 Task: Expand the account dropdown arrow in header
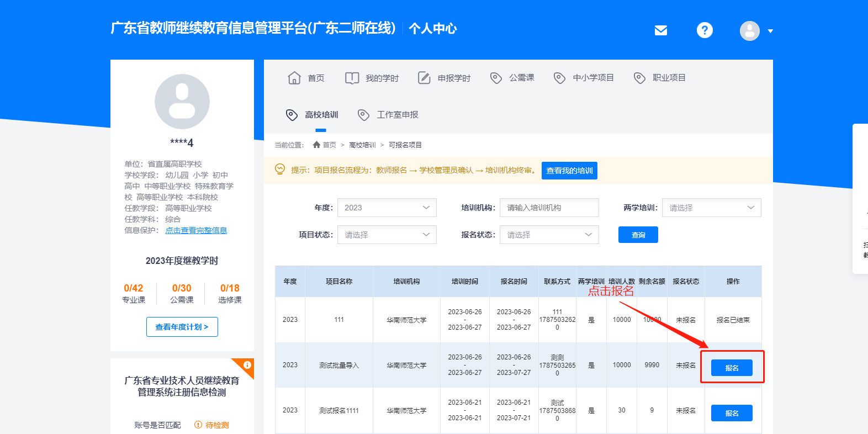pos(770,31)
